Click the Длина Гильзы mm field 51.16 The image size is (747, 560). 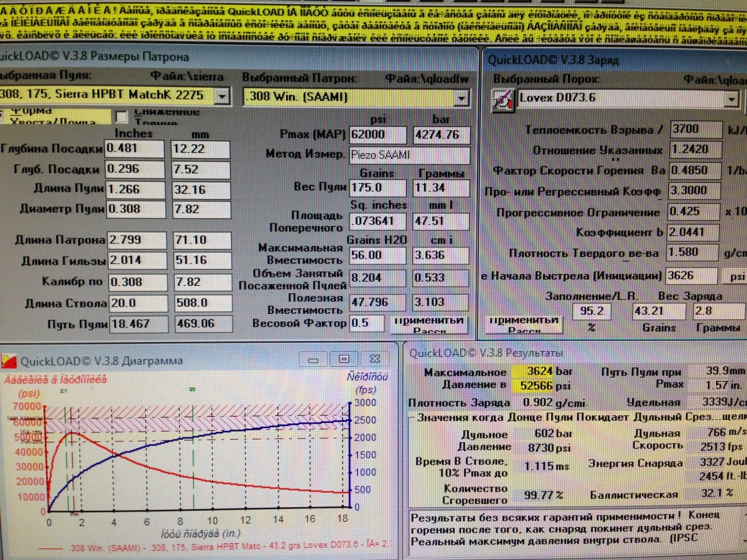pos(202,261)
